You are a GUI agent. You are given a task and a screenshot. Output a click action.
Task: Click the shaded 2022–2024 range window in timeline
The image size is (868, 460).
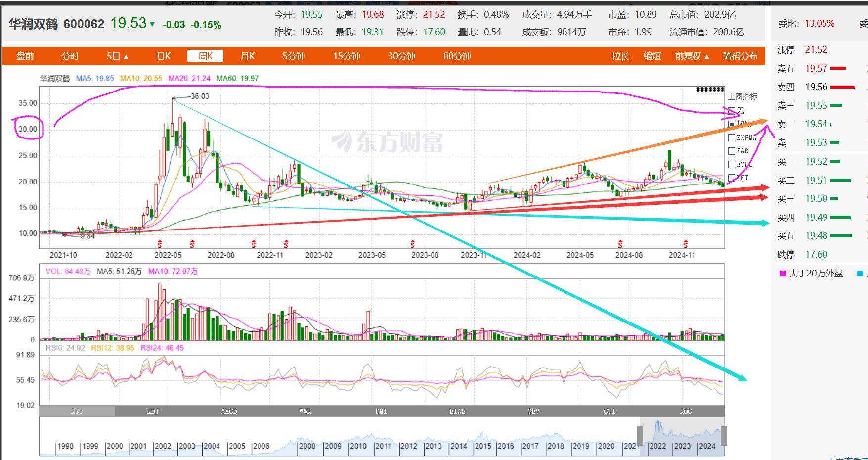click(682, 436)
